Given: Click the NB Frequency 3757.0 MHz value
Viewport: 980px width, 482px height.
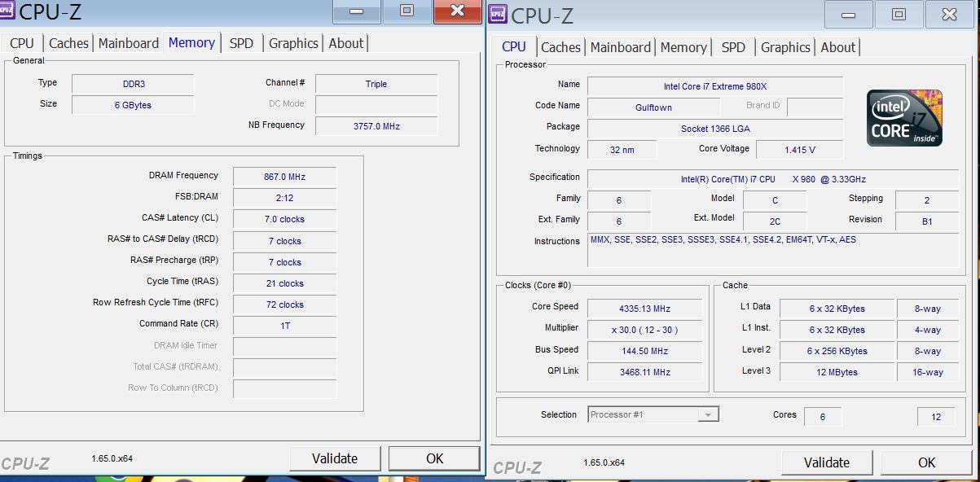Looking at the screenshot, I should 376,126.
